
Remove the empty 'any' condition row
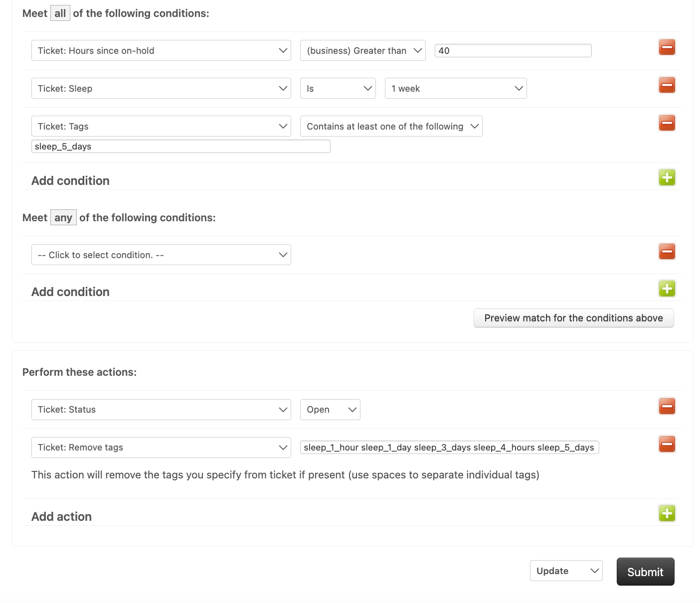pyautogui.click(x=667, y=252)
